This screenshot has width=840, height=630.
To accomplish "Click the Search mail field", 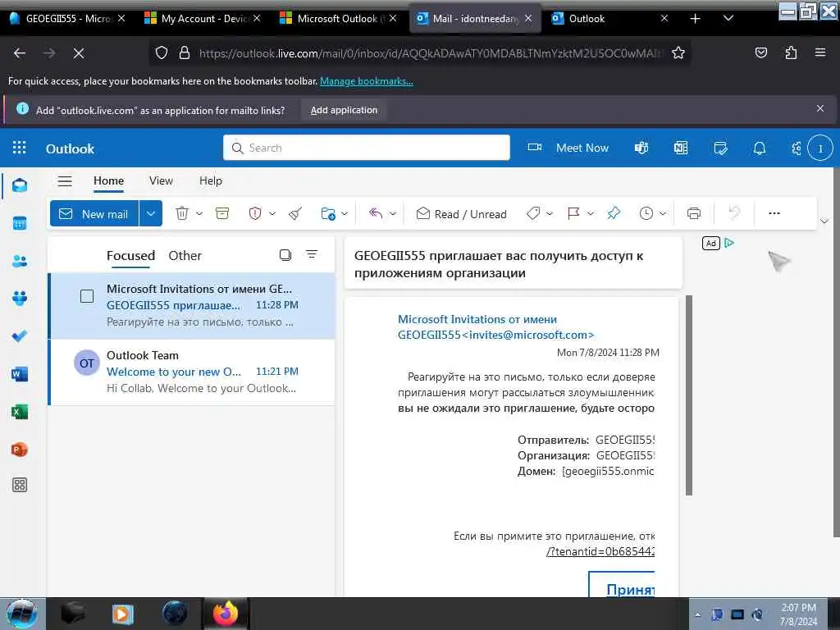I will [x=367, y=148].
